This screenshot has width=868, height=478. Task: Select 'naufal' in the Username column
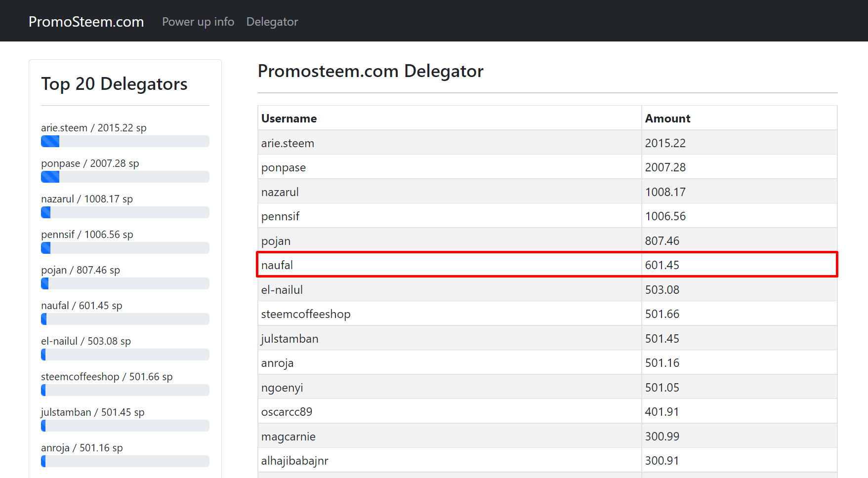click(x=450, y=265)
